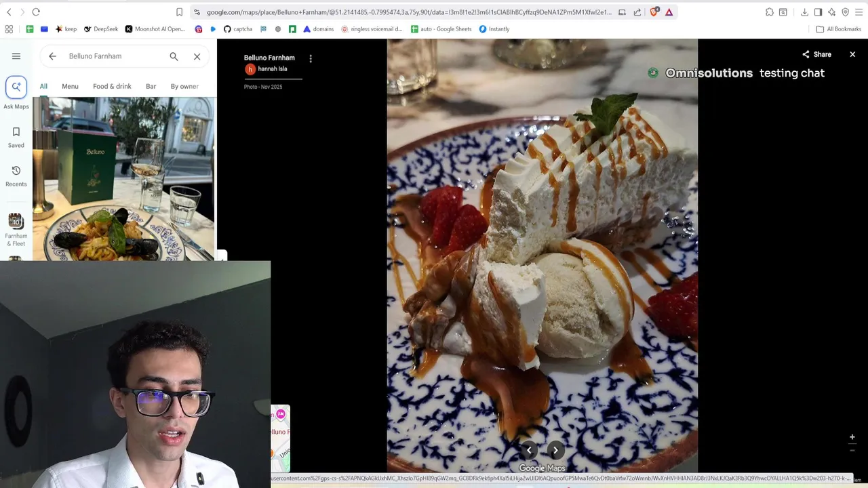Open the Brave VPN shield icon
This screenshot has height=488, width=868.
pyautogui.click(x=845, y=12)
